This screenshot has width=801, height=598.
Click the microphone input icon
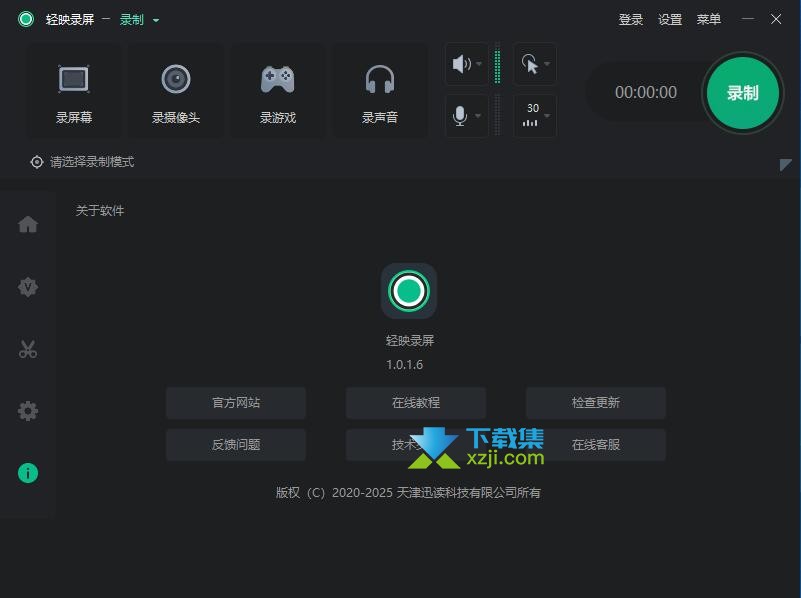click(460, 116)
